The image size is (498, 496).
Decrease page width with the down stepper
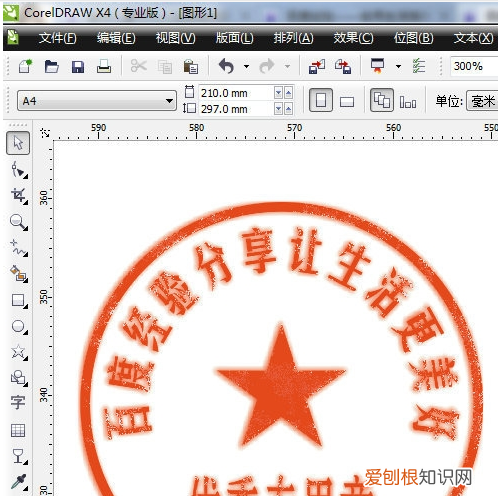[x=278, y=92]
